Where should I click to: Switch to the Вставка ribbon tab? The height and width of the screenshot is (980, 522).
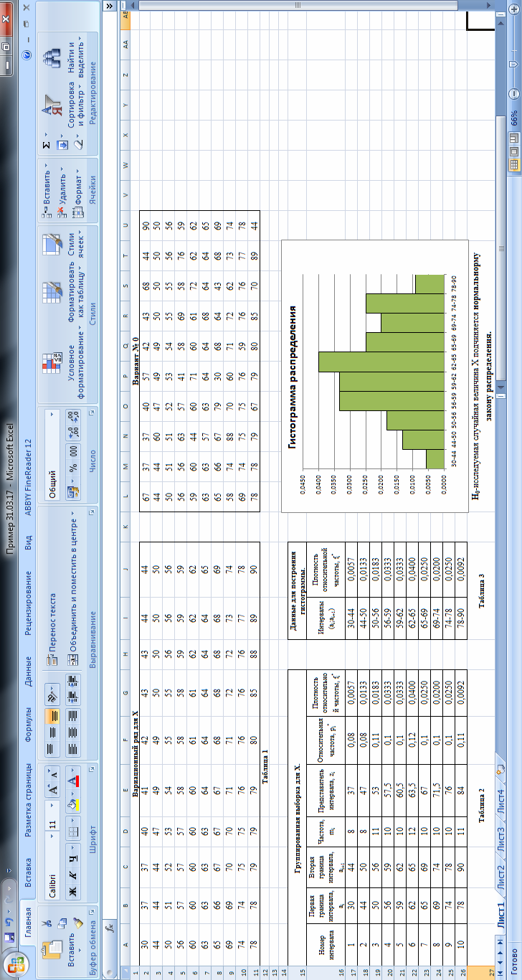28,872
